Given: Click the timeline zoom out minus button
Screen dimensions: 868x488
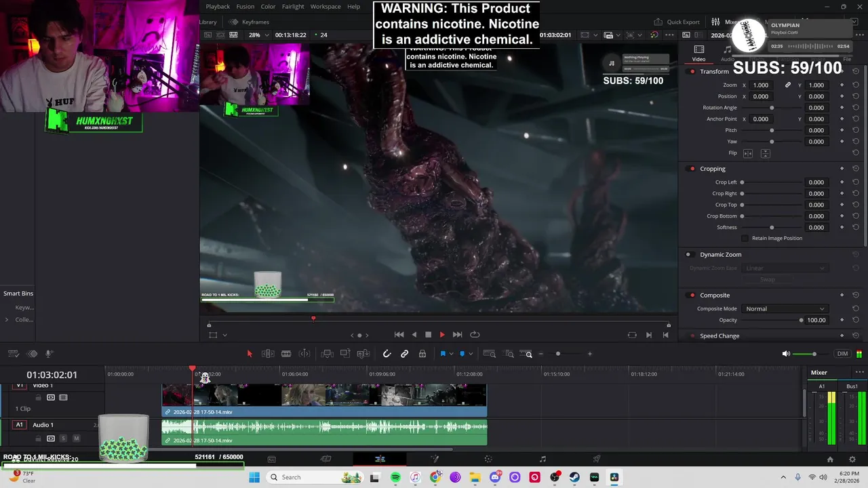Looking at the screenshot, I should coord(540,354).
